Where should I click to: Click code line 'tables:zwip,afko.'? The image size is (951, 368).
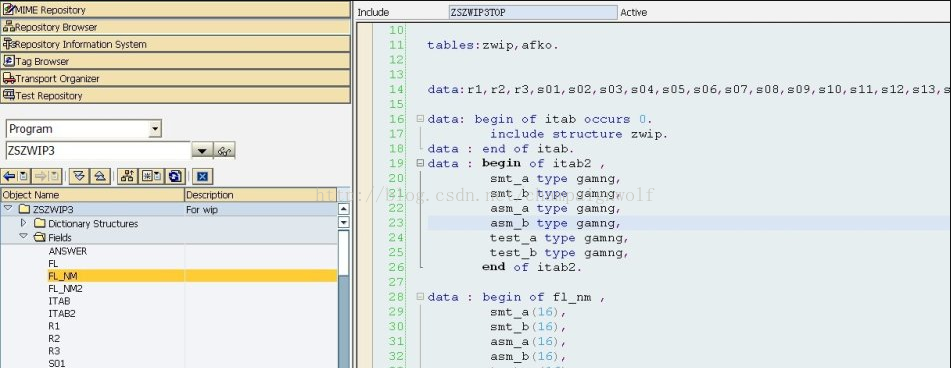click(x=492, y=45)
